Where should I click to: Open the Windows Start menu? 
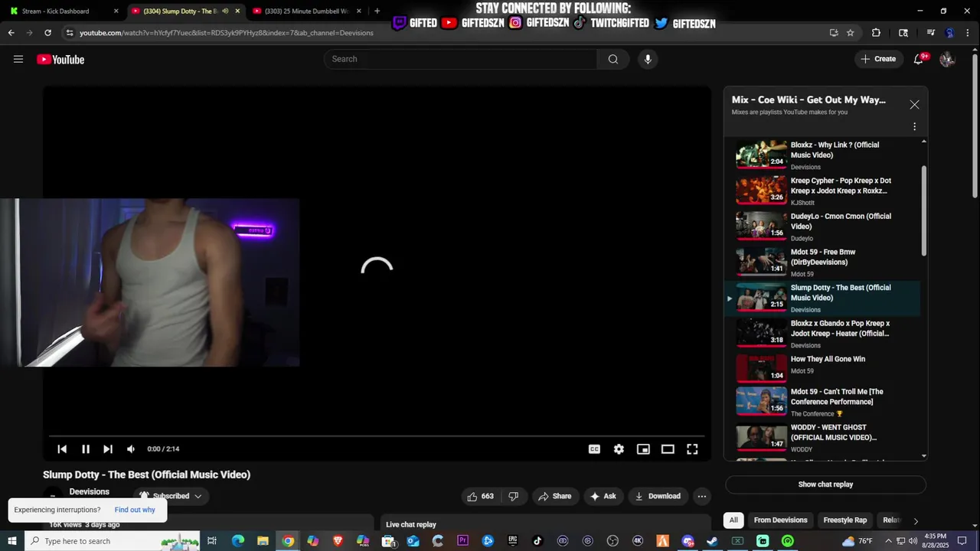[x=11, y=541]
